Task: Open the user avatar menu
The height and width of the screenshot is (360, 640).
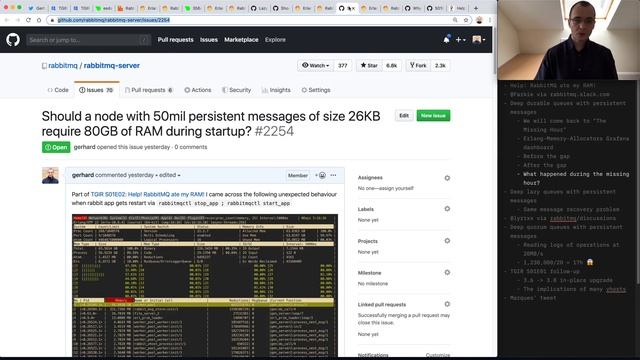Action: tap(478, 40)
